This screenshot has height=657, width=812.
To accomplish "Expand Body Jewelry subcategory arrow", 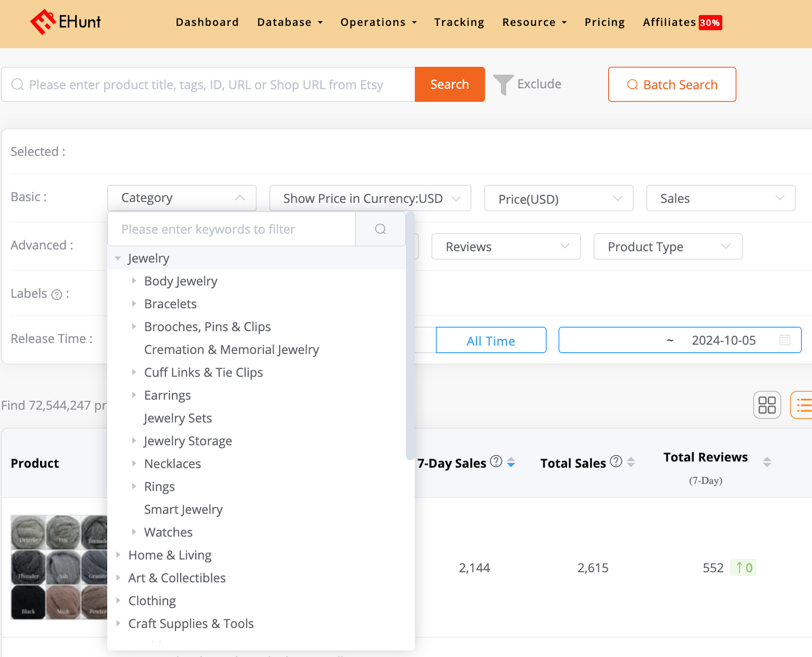I will pos(134,281).
